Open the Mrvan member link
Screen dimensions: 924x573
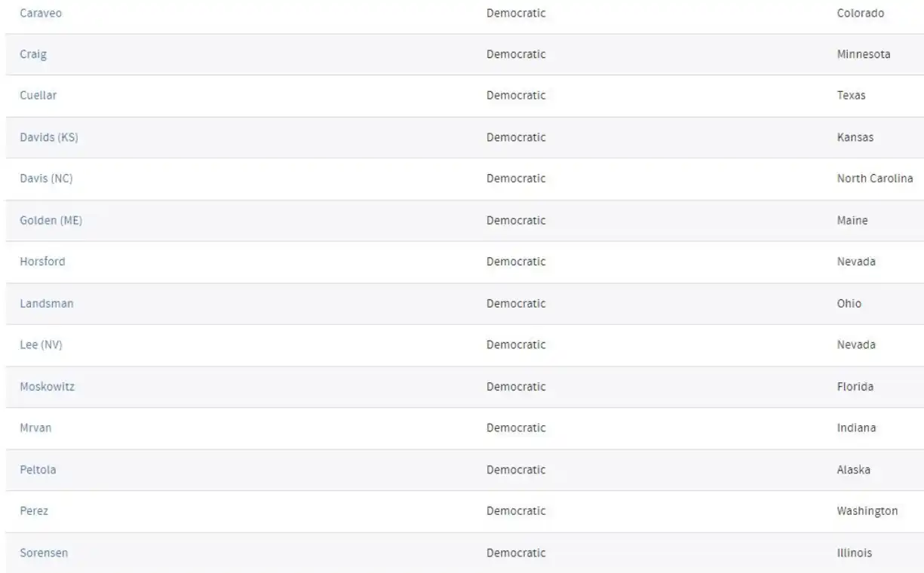[x=35, y=428]
